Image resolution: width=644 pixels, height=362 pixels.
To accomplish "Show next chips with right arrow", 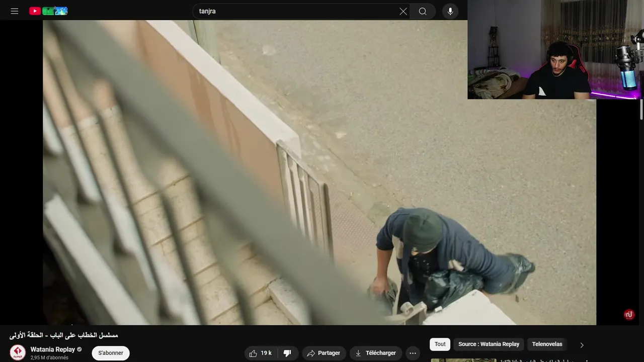I will 582,345.
